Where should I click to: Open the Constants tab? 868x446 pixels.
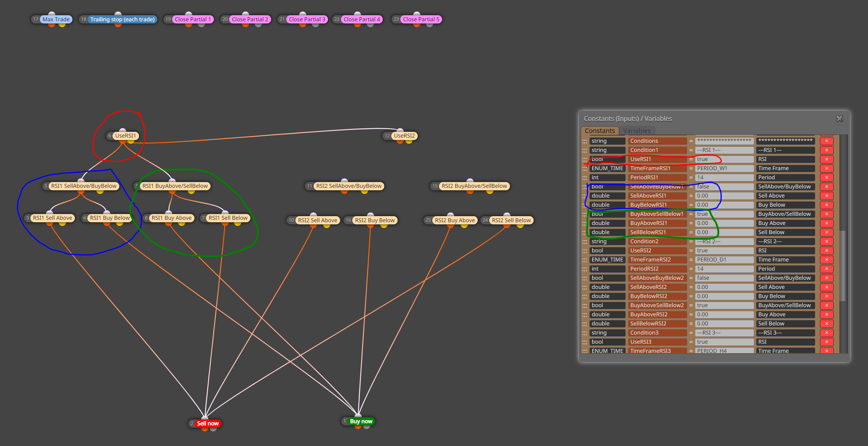click(x=600, y=131)
